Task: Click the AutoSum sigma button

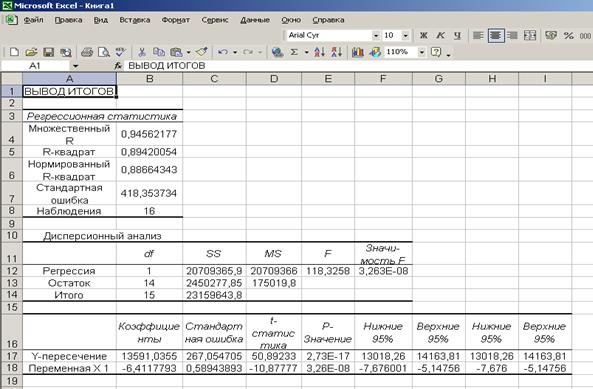Action: point(294,52)
